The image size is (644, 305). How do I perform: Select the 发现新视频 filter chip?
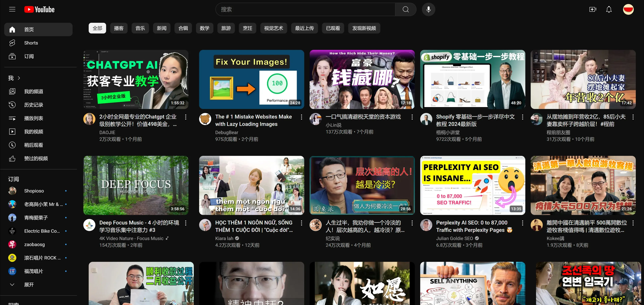364,28
